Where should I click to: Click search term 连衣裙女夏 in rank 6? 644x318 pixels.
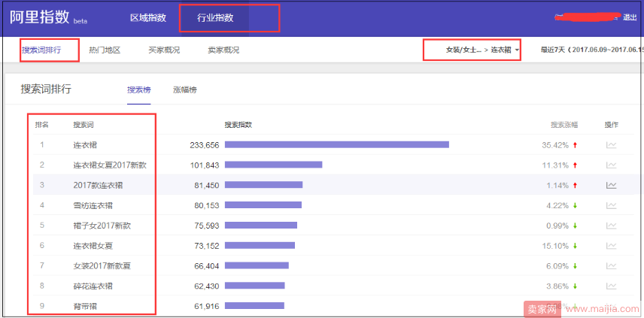[x=93, y=246]
